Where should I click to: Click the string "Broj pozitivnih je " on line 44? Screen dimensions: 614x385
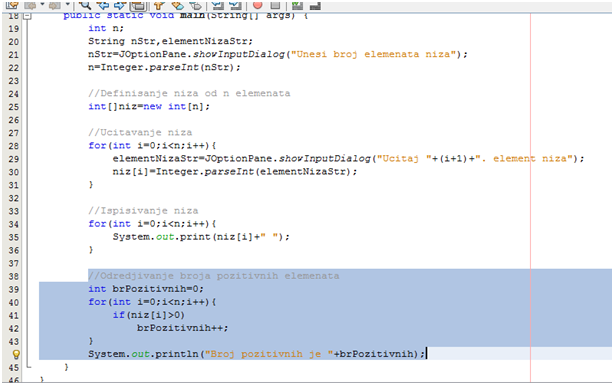coord(269,354)
